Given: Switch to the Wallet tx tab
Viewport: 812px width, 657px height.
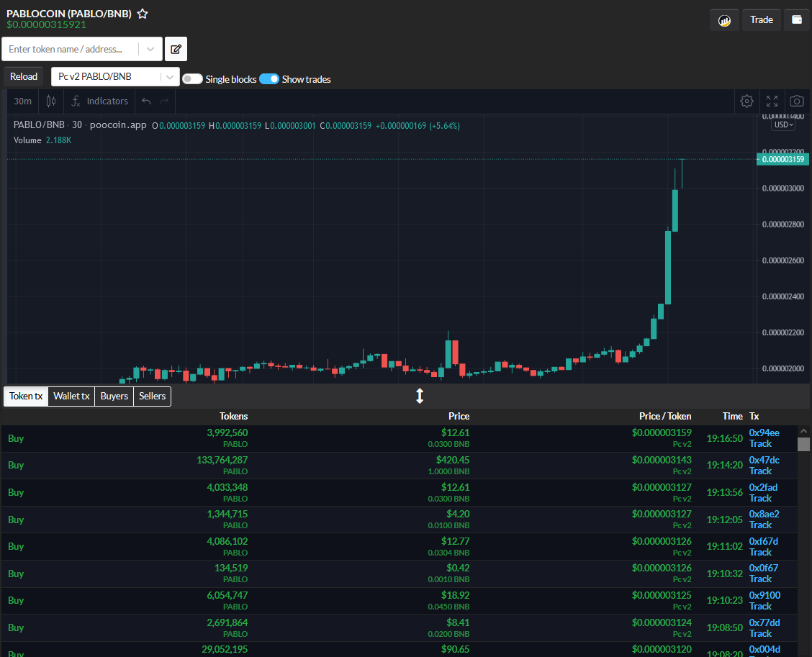Looking at the screenshot, I should [71, 396].
